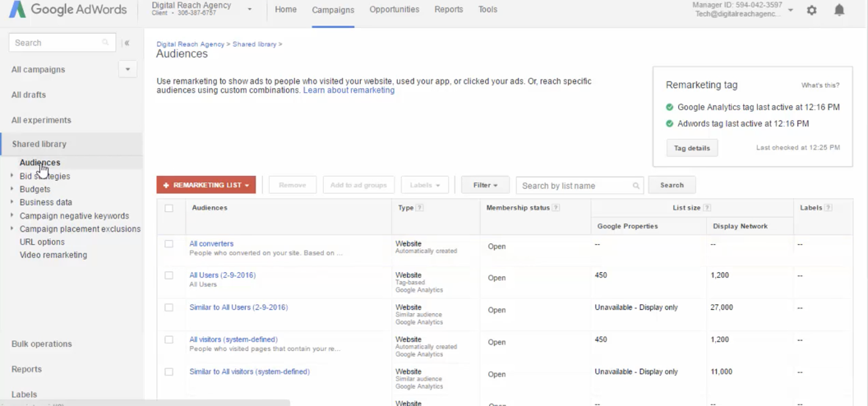Screen dimensions: 868x406
Task: Check the All converters row checkbox
Action: (169, 244)
